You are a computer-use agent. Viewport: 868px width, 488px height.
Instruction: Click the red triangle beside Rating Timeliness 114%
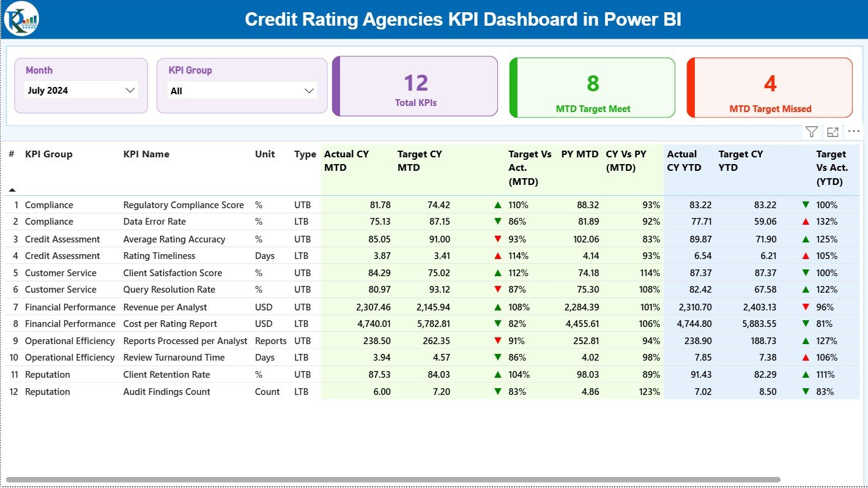pyautogui.click(x=497, y=255)
